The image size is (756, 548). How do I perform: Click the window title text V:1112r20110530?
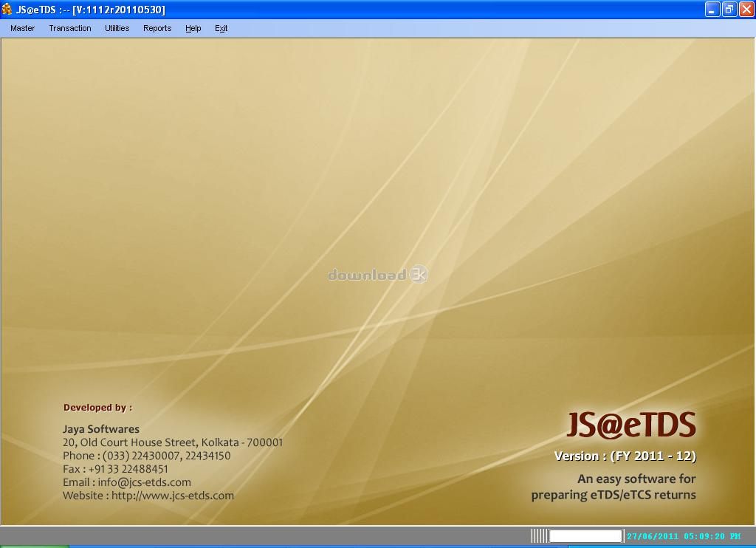(x=119, y=10)
